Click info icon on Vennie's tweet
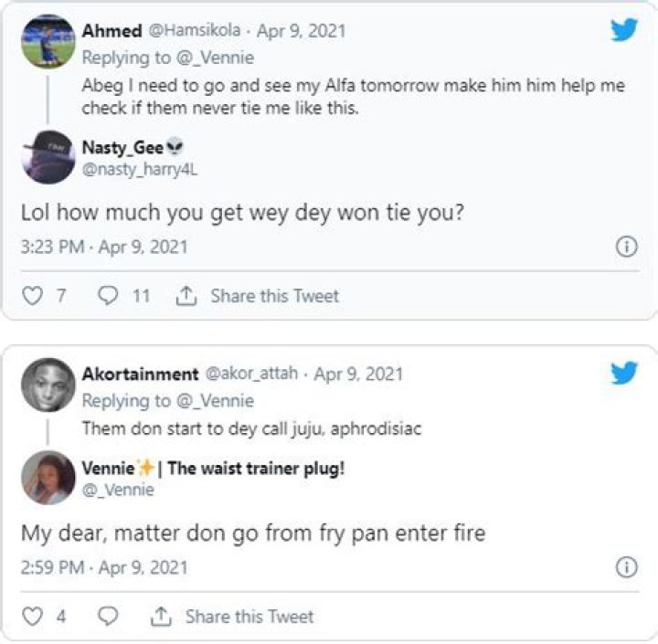This screenshot has height=644, width=658. point(626,567)
